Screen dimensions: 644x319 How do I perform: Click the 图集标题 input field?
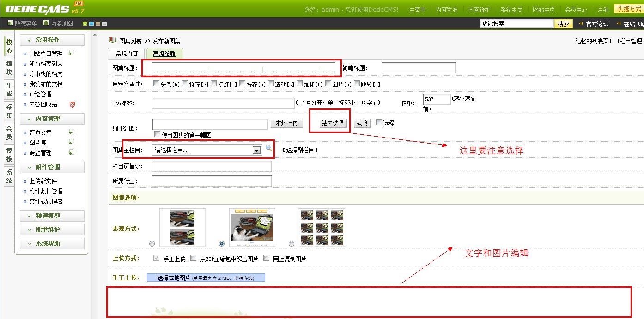click(x=243, y=68)
